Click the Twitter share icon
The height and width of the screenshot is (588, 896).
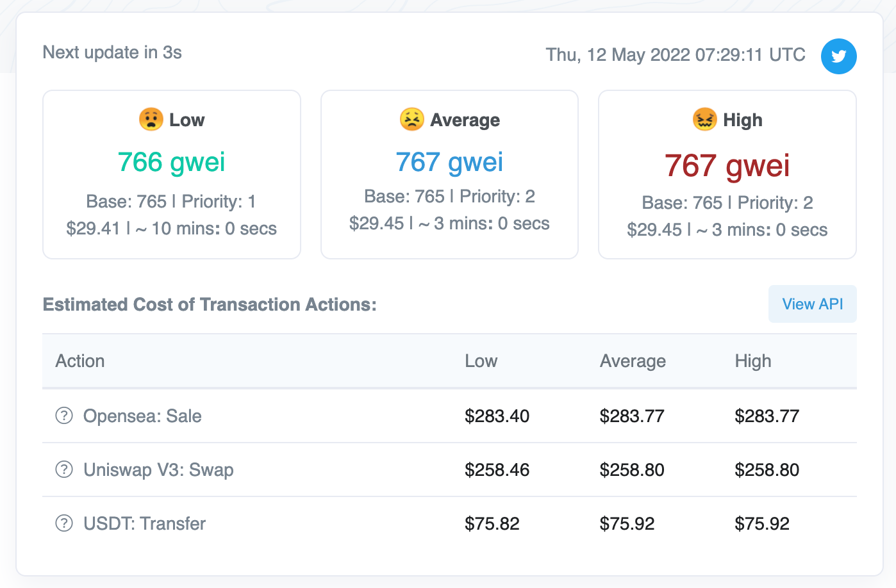pyautogui.click(x=838, y=56)
